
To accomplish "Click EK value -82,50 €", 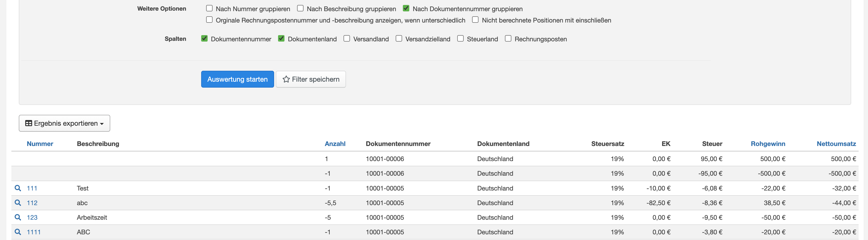I will click(658, 203).
